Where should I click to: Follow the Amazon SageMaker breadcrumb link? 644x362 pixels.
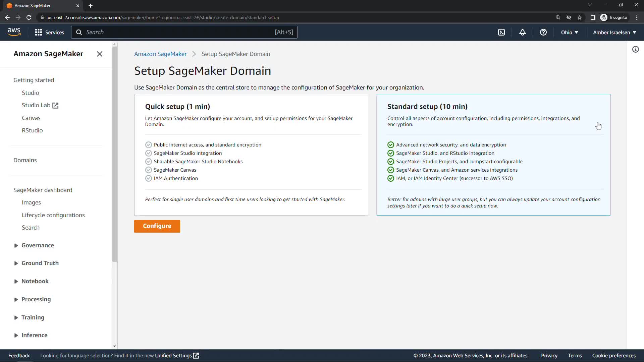[160, 54]
